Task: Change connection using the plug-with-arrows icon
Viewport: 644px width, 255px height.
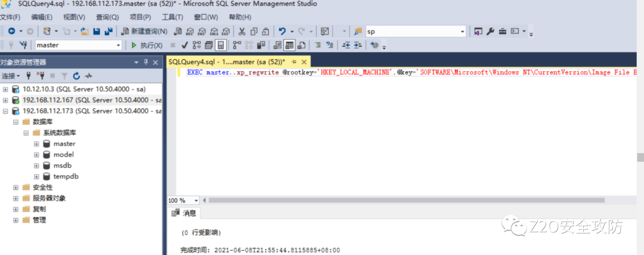Action: [x=23, y=45]
